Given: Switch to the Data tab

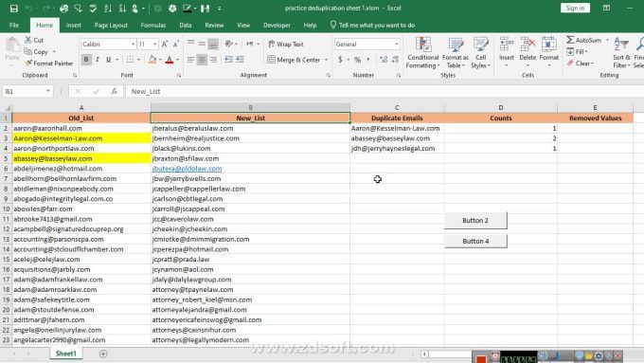Looking at the screenshot, I should tap(186, 25).
